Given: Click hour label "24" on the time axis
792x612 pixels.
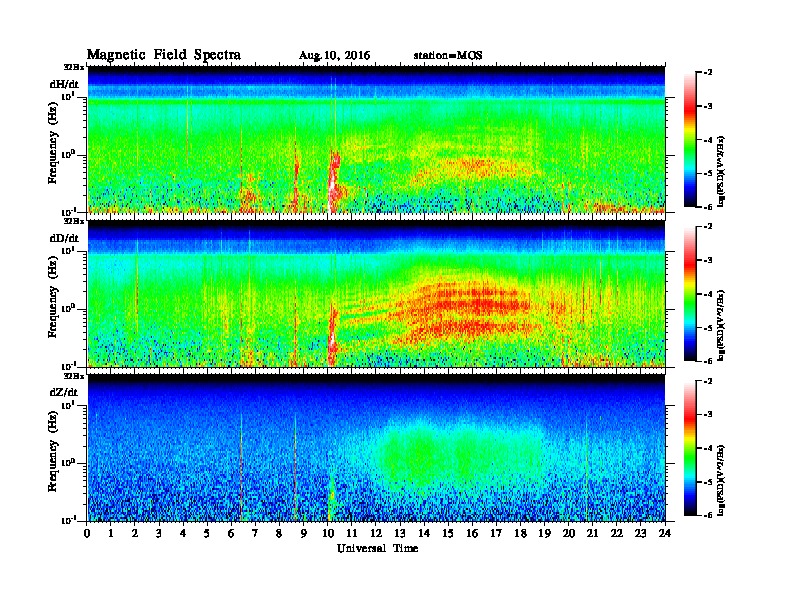Looking at the screenshot, I should (x=665, y=533).
